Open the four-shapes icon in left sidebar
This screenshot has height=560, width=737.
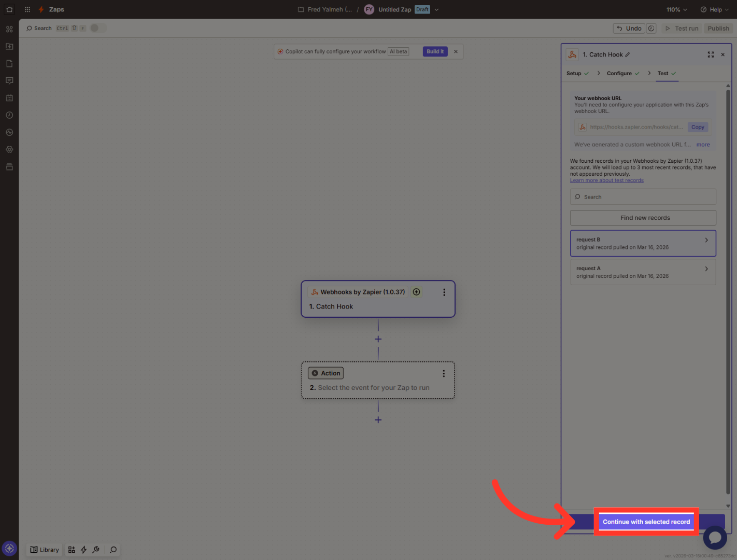click(x=9, y=29)
